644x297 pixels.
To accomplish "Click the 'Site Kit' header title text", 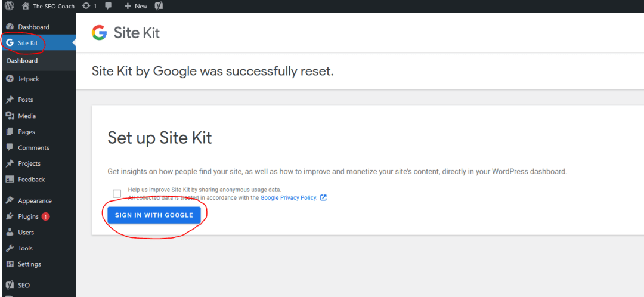I will tap(137, 33).
